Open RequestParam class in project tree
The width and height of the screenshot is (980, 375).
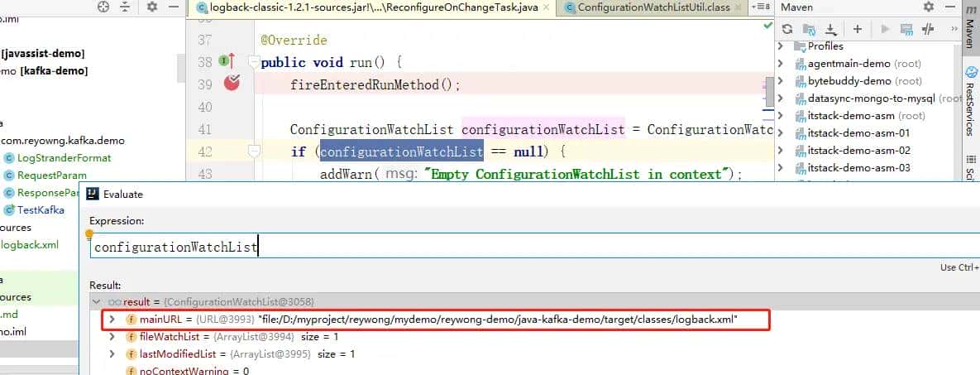tap(52, 176)
